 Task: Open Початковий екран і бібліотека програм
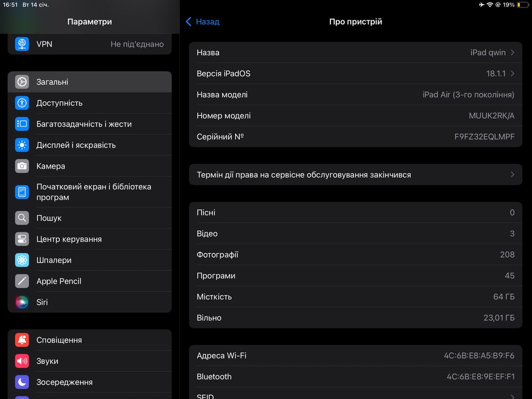pos(89,192)
